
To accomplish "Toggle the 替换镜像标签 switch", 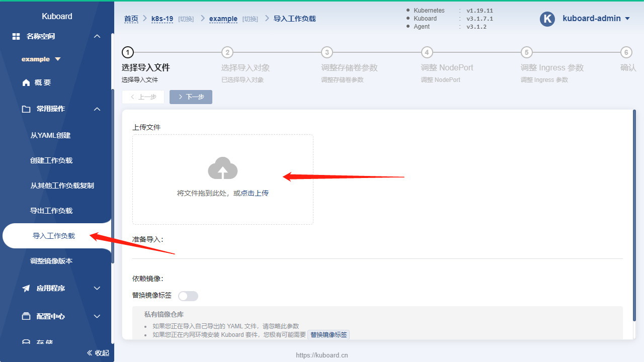I will coord(188,296).
